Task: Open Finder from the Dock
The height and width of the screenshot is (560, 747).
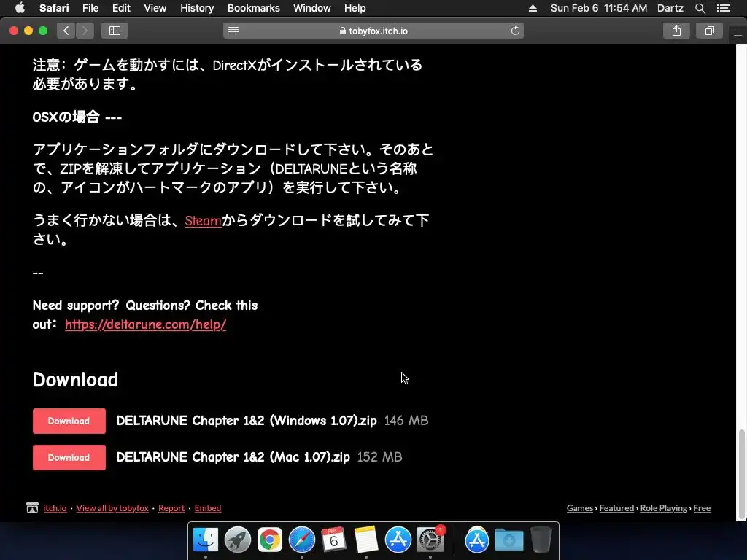Action: pyautogui.click(x=205, y=540)
